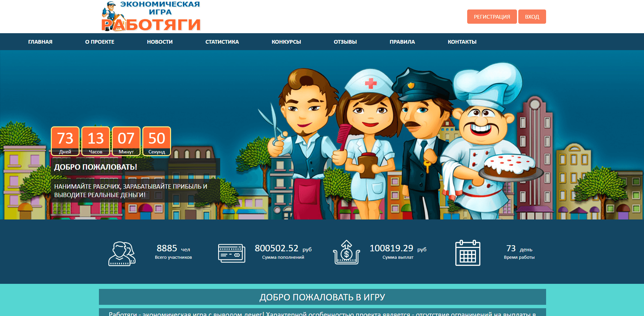
Task: Open the ГЛАВНАЯ menu item
Action: click(x=40, y=42)
